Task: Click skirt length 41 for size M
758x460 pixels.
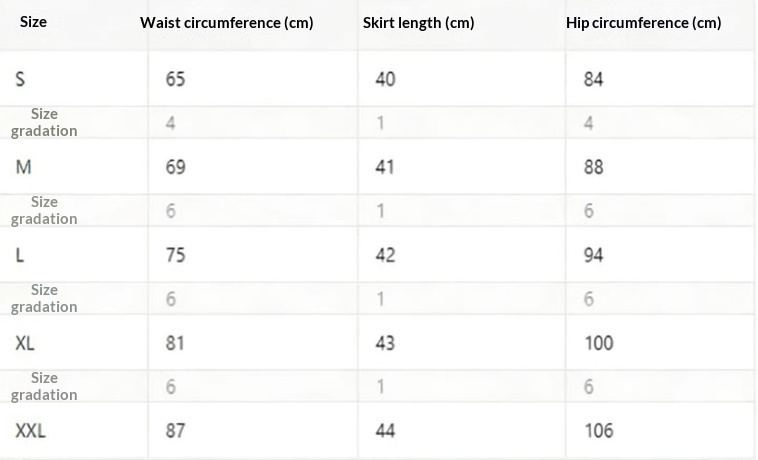Action: [x=385, y=166]
